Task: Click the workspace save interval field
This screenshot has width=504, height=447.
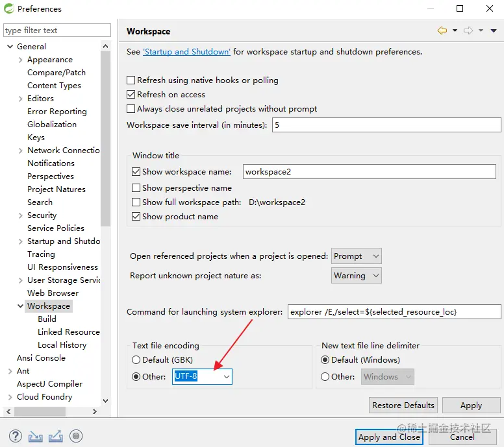Action: pyautogui.click(x=386, y=125)
